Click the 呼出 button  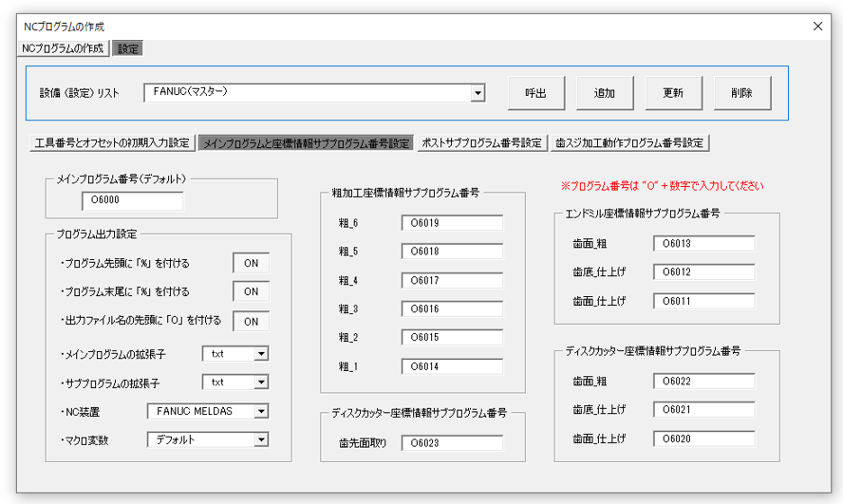pyautogui.click(x=536, y=93)
